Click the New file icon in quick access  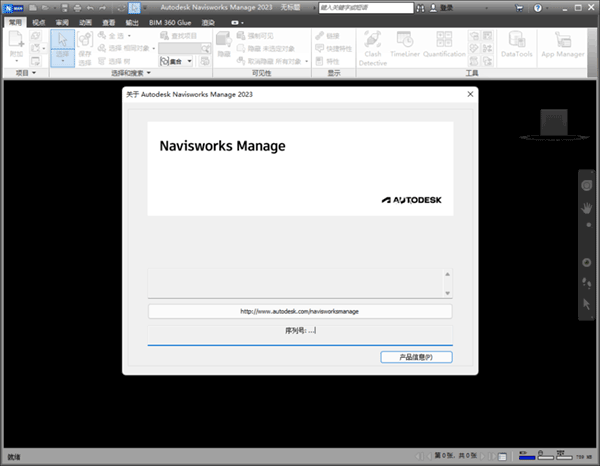click(33, 8)
